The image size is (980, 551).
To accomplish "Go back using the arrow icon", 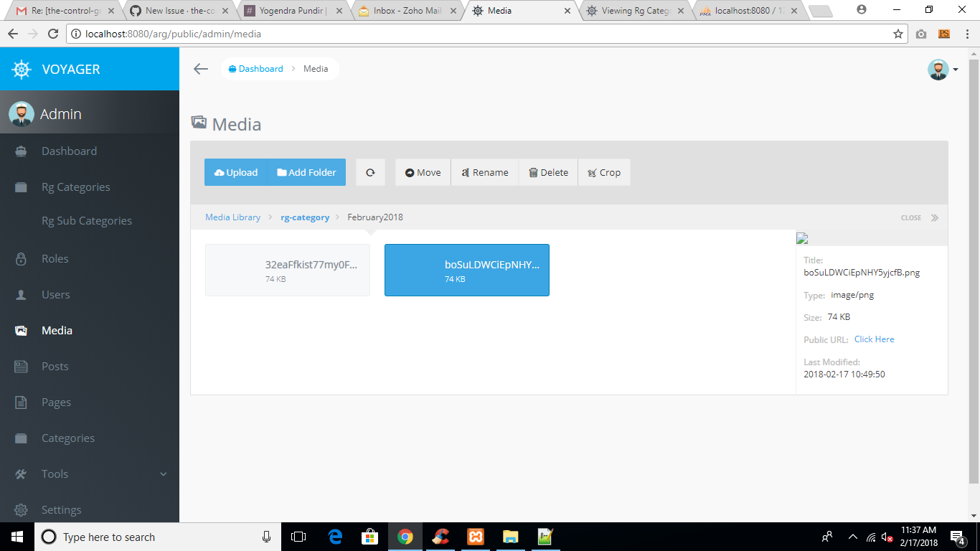I will click(x=200, y=68).
